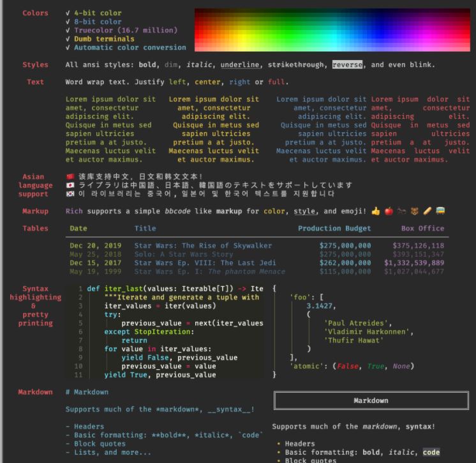
Task: Click the baguette bread emoji
Action: (428, 211)
